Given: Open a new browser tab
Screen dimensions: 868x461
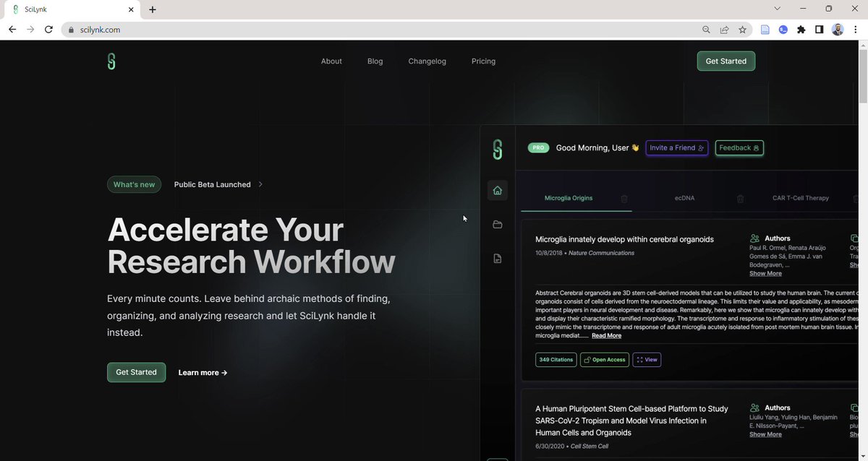Looking at the screenshot, I should 153,9.
